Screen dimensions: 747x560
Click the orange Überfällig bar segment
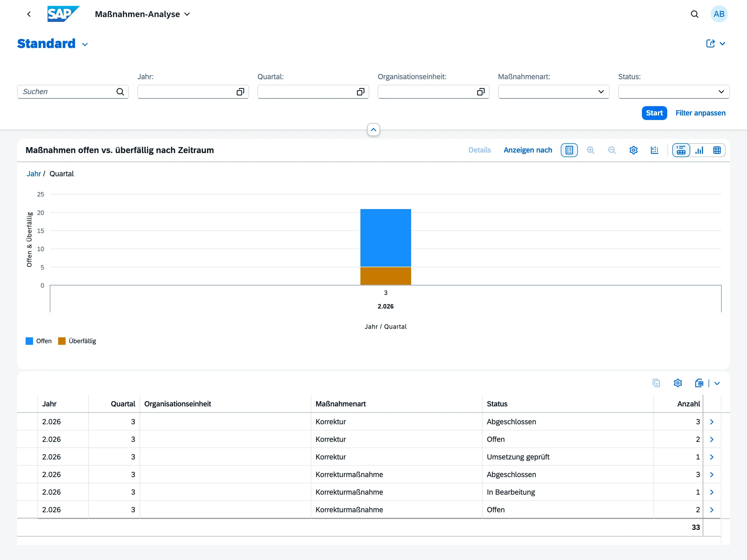(x=386, y=276)
